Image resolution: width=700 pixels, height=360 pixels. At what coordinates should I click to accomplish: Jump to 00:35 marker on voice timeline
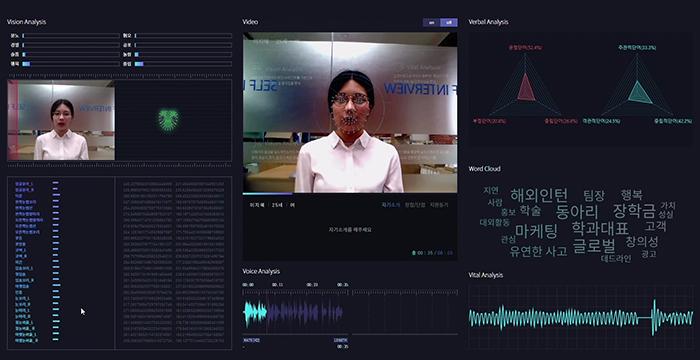pos(342,285)
